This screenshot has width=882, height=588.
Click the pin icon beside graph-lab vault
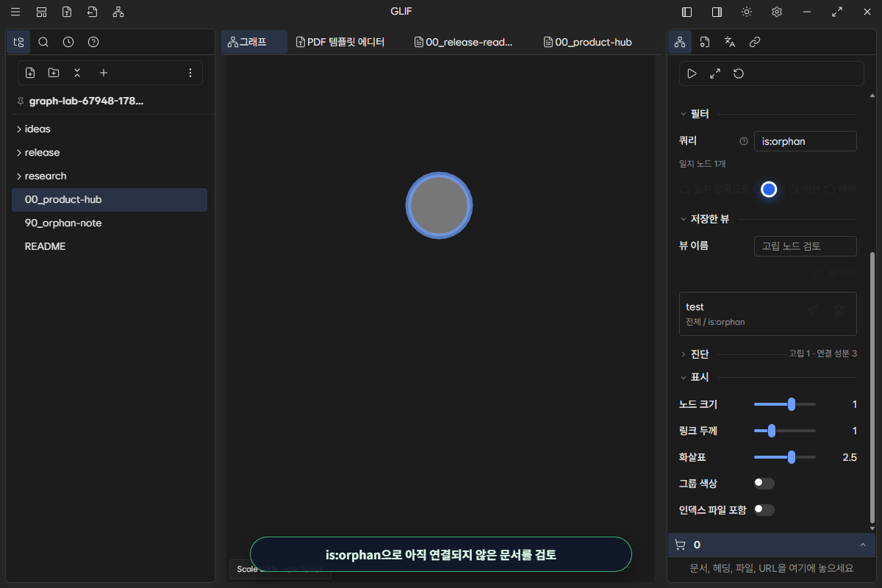[x=20, y=101]
